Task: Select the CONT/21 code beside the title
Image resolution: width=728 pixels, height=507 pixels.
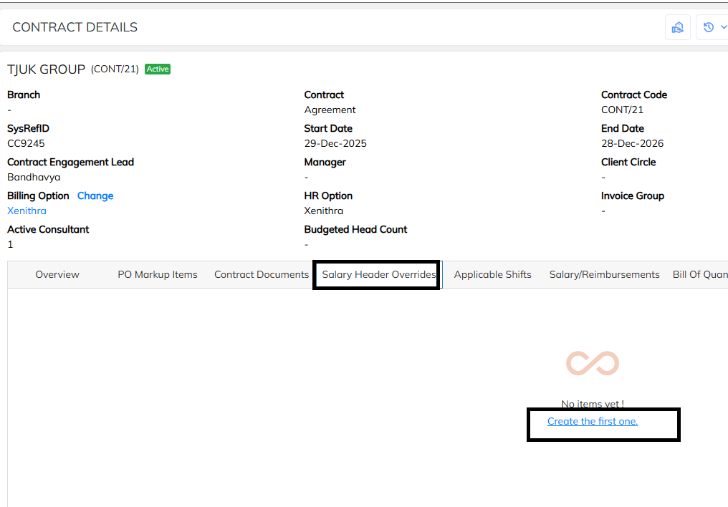Action: click(x=115, y=69)
